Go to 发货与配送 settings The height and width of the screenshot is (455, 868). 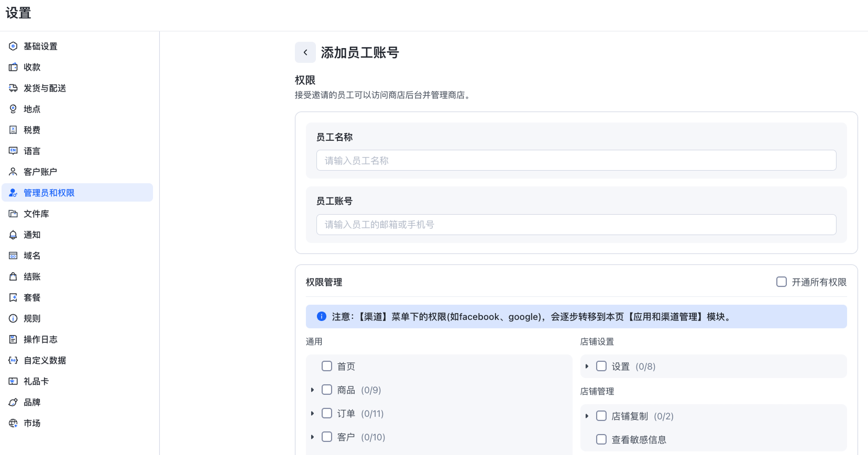(78, 88)
